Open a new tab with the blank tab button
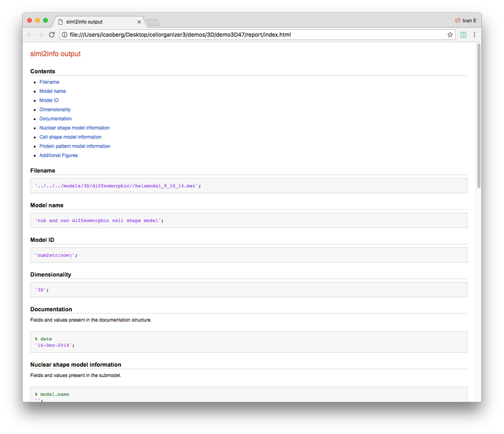The width and height of the screenshot is (504, 434). (153, 22)
